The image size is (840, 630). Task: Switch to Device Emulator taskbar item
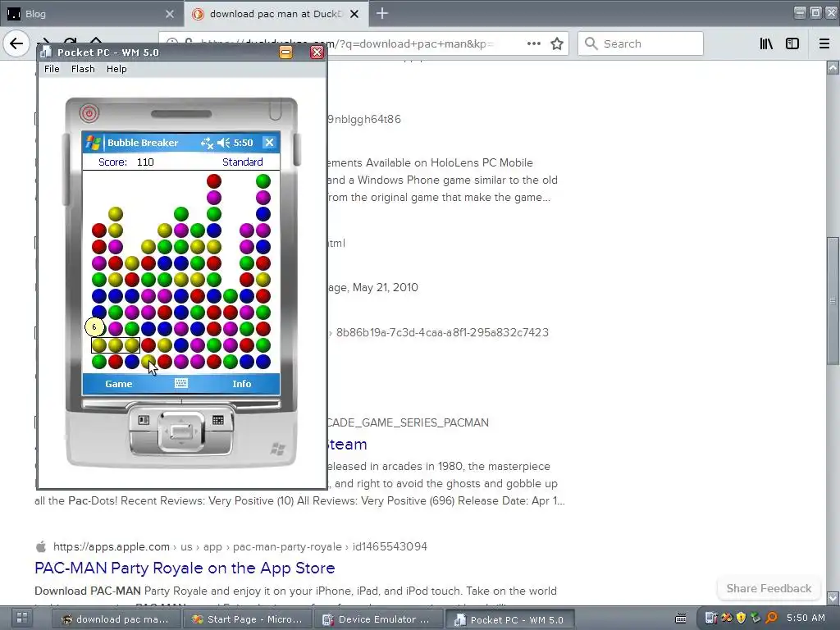pos(378,619)
